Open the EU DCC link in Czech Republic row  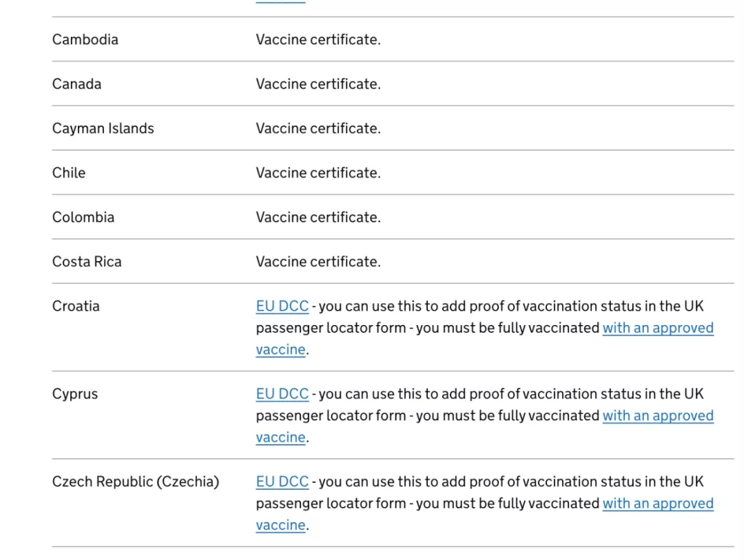pyautogui.click(x=282, y=481)
